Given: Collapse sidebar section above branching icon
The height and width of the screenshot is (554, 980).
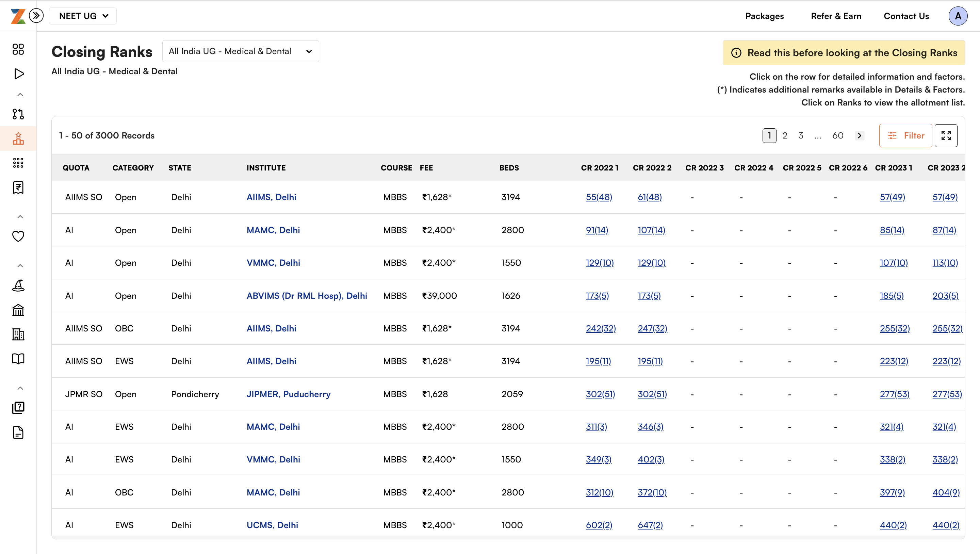Looking at the screenshot, I should 20,94.
